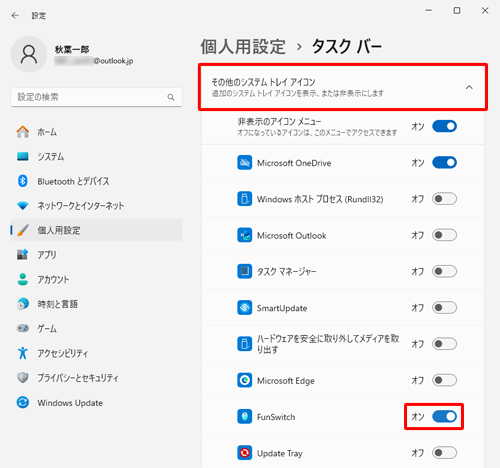The height and width of the screenshot is (468, 500).
Task: Click the アカウント person icon
Action: point(23,279)
